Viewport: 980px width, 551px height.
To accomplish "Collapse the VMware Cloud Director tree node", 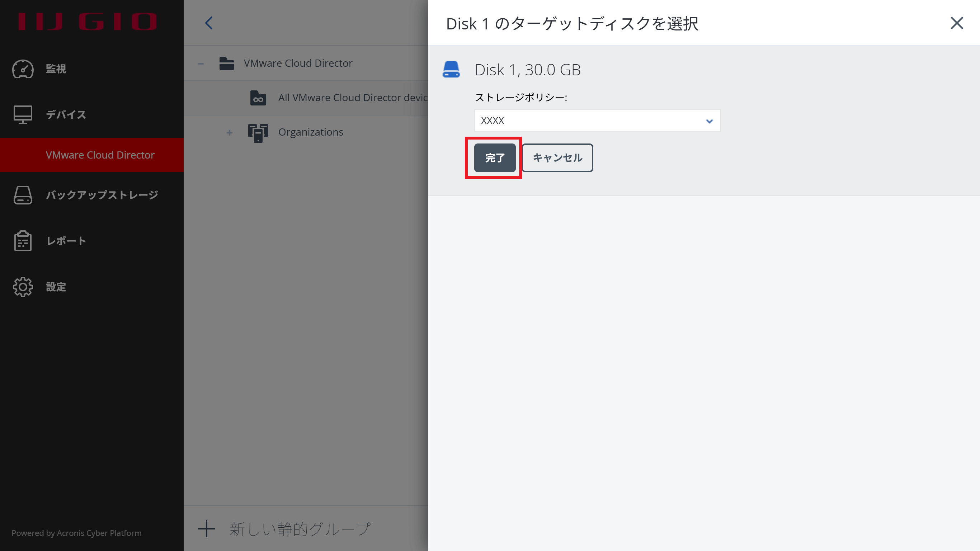I will point(201,63).
